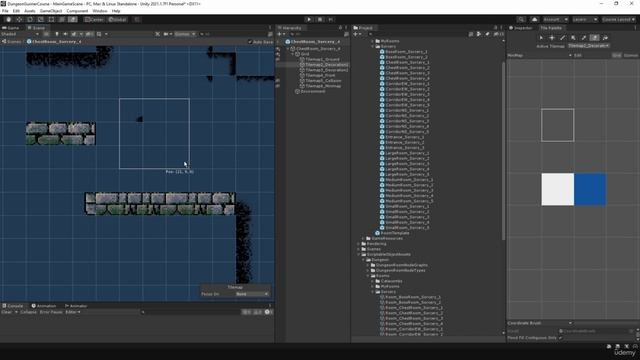The height and width of the screenshot is (360, 640).
Task: Switch to the Console tab
Action: point(13,306)
